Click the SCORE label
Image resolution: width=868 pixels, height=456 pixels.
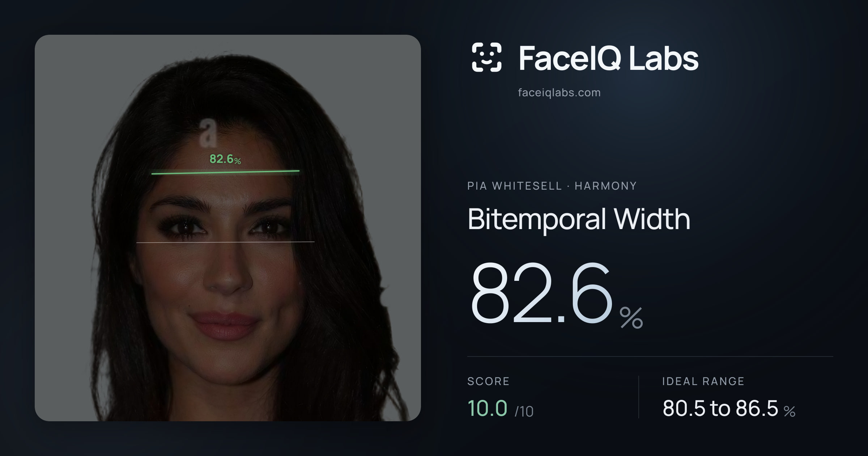488,381
